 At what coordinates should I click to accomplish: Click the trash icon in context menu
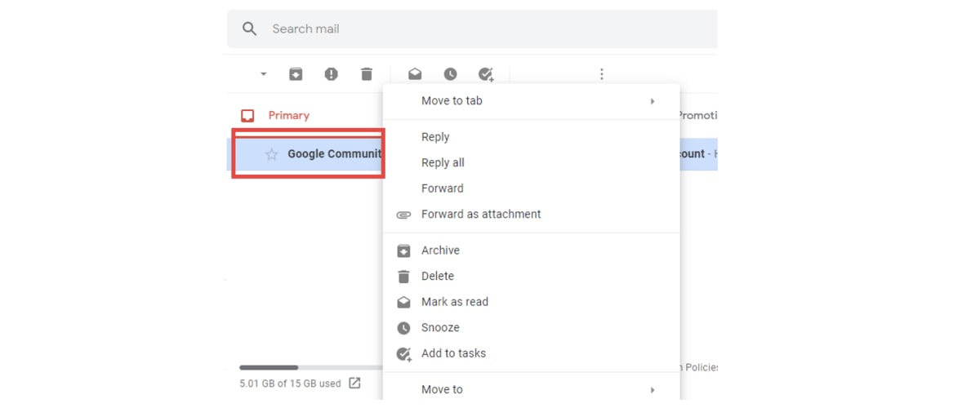(x=403, y=277)
